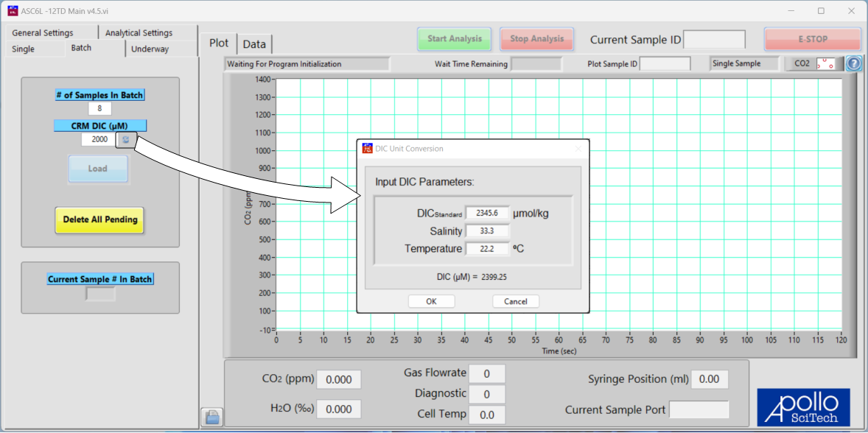Click the Temperature input field
The image size is (868, 433).
pos(487,249)
